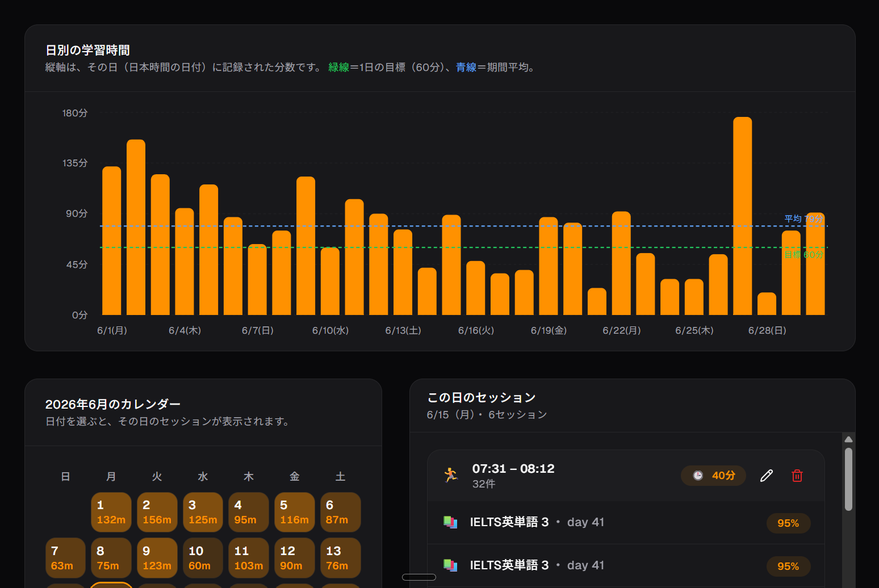Delete the 07:31 – 08:12 session

[x=797, y=476]
